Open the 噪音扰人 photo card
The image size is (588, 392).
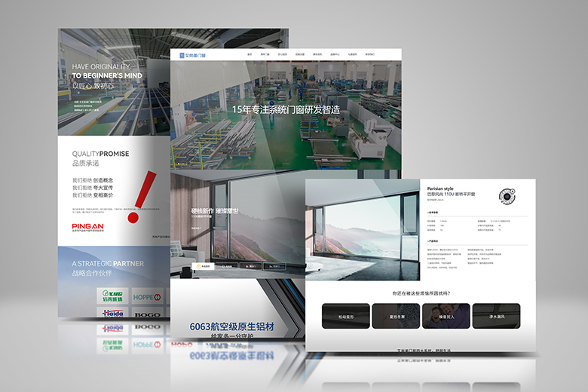446,316
